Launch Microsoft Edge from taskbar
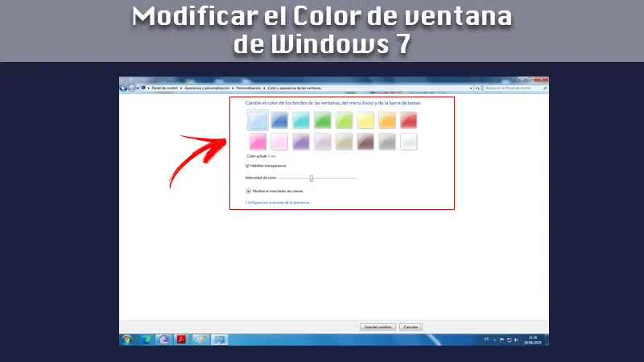 coord(146,339)
